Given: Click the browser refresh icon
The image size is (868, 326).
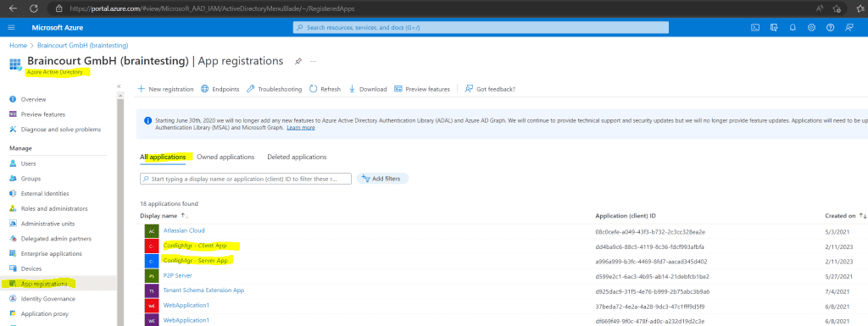Looking at the screenshot, I should click(33, 8).
